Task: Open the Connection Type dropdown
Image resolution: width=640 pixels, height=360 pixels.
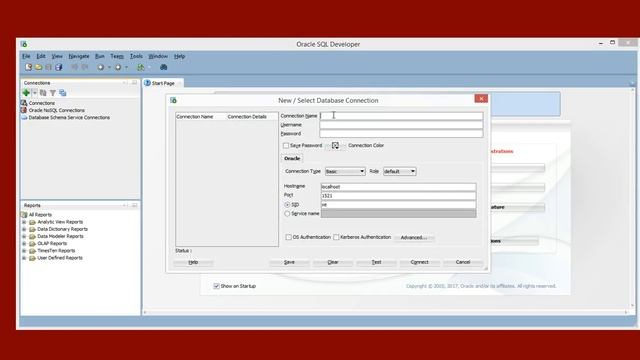Action: [x=345, y=171]
